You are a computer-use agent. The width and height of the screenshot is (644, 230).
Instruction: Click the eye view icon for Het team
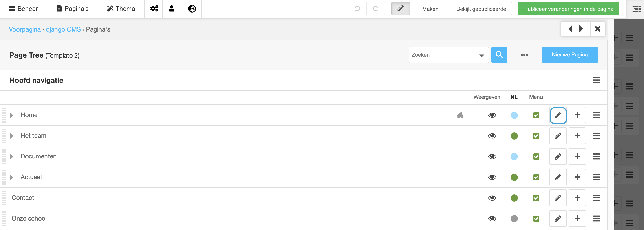(x=492, y=136)
